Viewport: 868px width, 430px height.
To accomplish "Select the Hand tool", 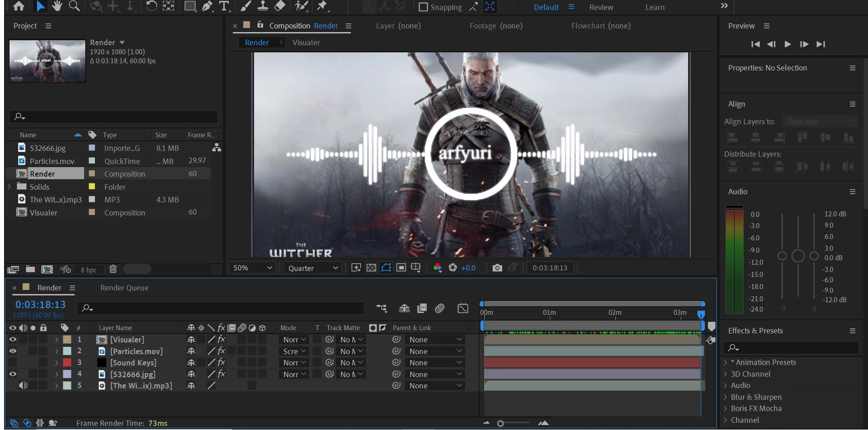I will pos(57,6).
